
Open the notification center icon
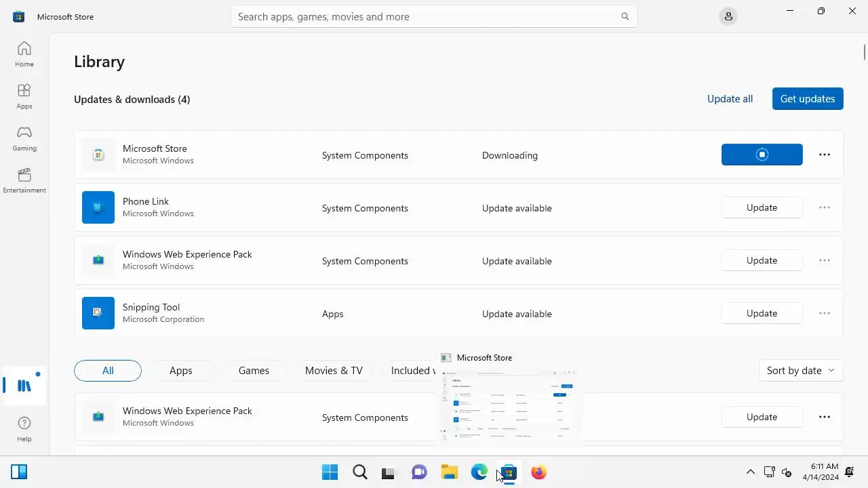pos(850,472)
